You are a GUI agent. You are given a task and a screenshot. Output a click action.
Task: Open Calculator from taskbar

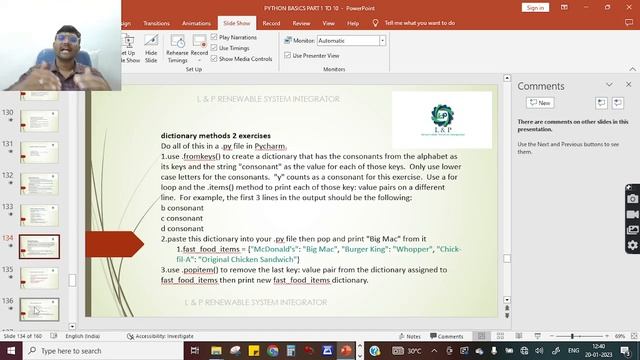(x=291, y=351)
